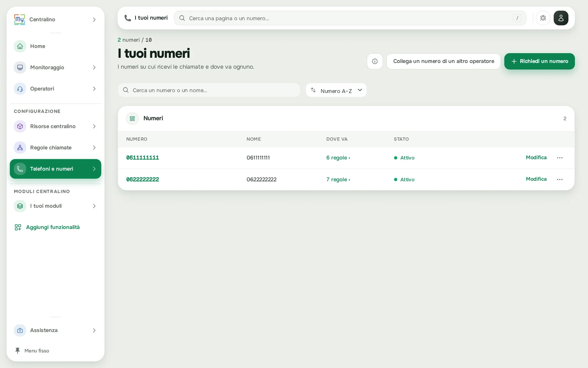This screenshot has height=368, width=588.
Task: Click the My Centralino logo icon
Action: [19, 20]
